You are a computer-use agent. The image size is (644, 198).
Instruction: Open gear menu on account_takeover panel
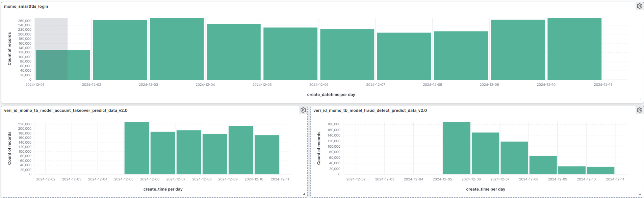coord(303,110)
